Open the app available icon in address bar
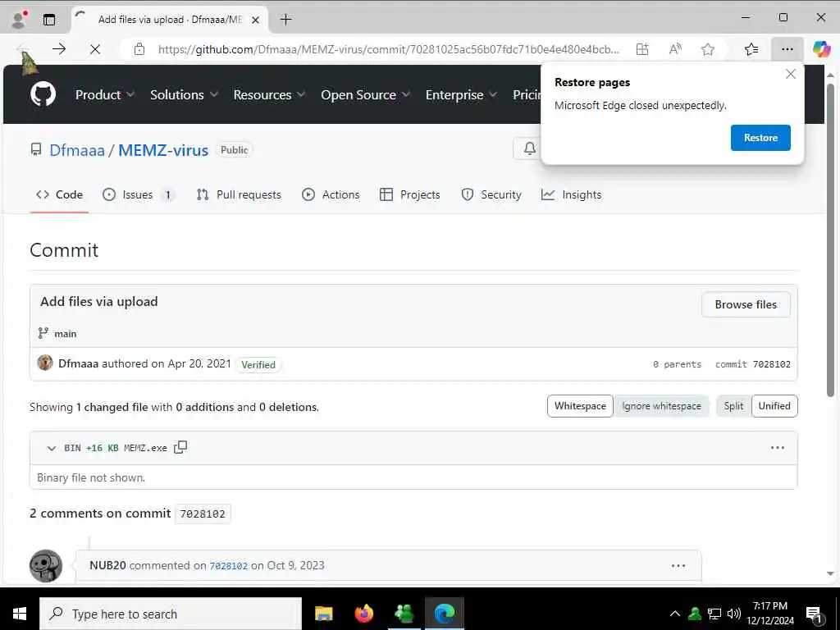Image resolution: width=840 pixels, height=630 pixels. click(x=642, y=49)
